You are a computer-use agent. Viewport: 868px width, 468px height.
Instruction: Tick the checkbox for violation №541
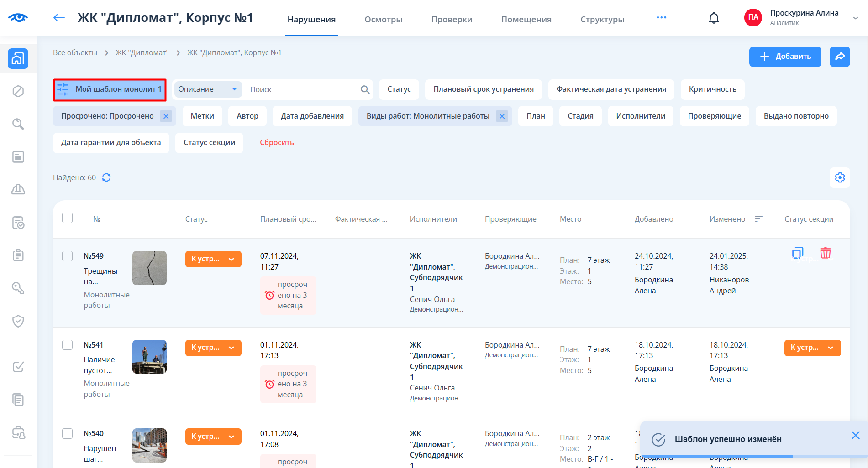click(x=68, y=345)
